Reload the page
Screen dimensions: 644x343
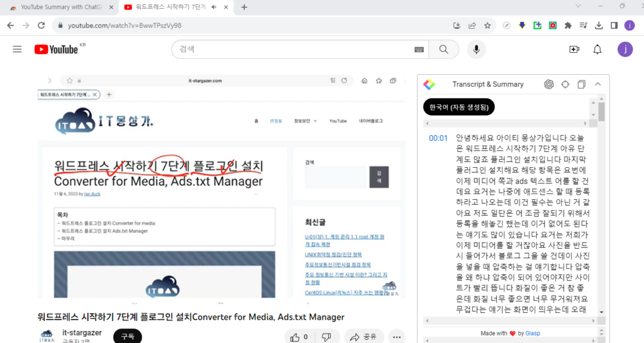tap(41, 25)
